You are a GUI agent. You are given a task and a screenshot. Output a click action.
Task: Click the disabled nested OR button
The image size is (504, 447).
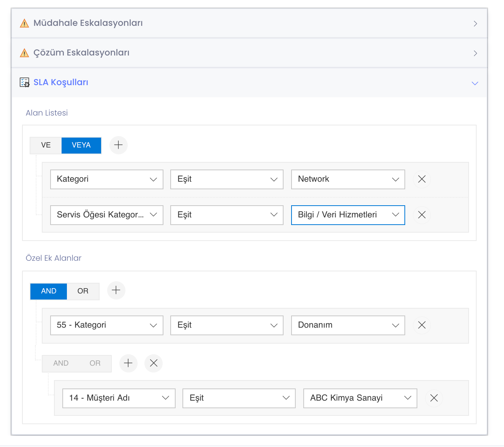coord(95,363)
